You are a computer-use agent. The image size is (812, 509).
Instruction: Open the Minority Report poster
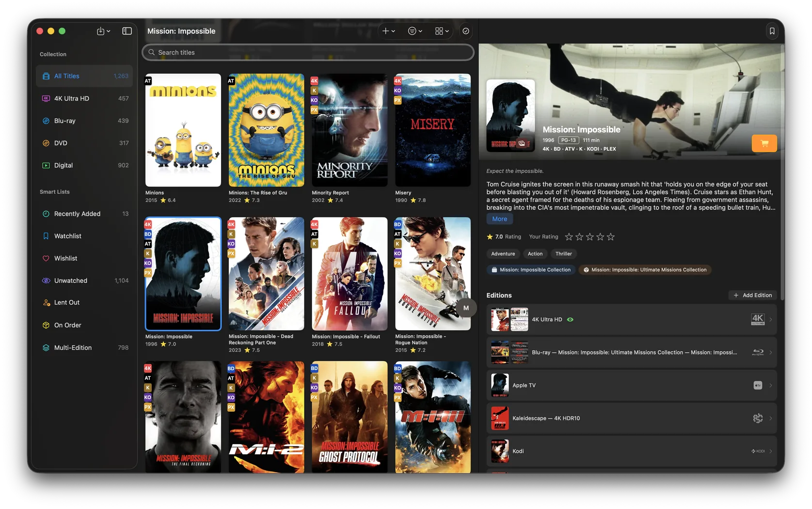pos(350,130)
